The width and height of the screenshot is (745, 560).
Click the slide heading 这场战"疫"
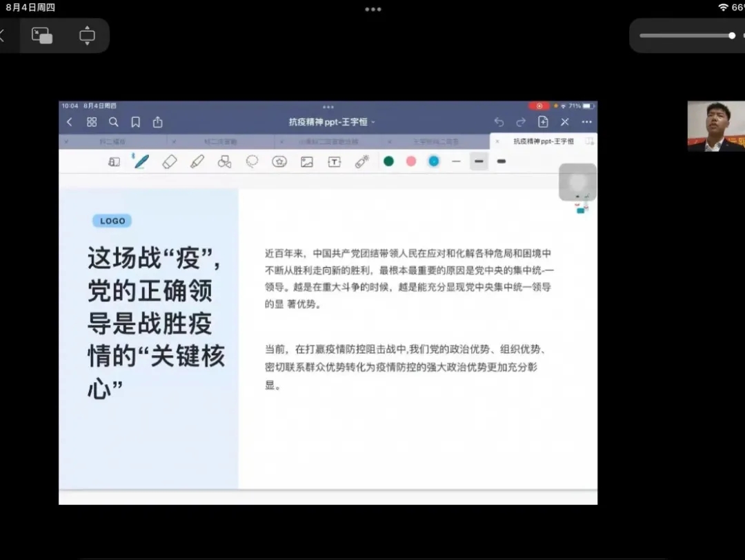(155, 323)
